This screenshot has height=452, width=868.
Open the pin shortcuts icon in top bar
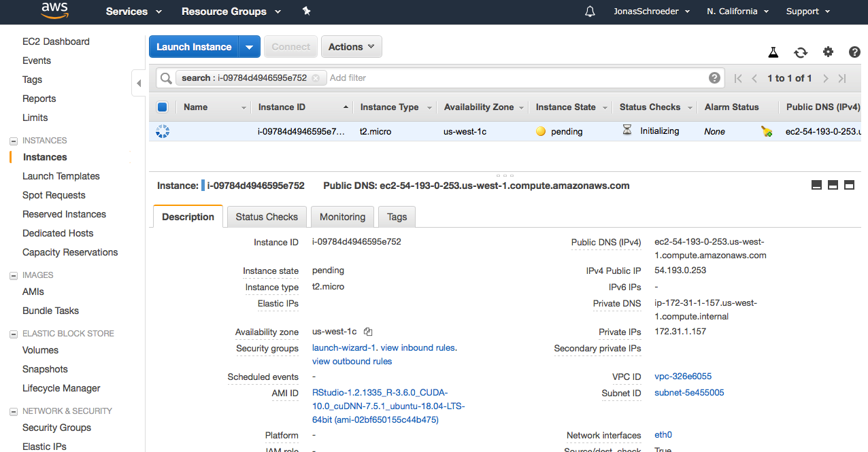point(306,12)
